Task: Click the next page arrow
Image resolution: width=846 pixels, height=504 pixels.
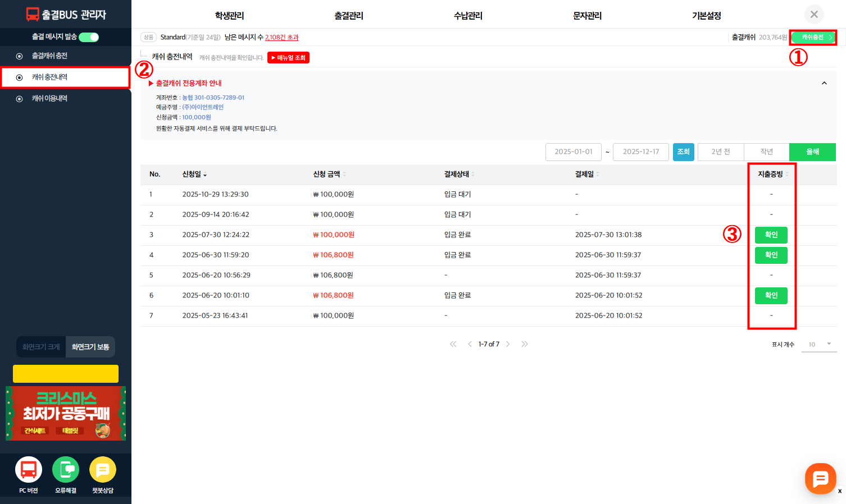Action: [x=508, y=344]
